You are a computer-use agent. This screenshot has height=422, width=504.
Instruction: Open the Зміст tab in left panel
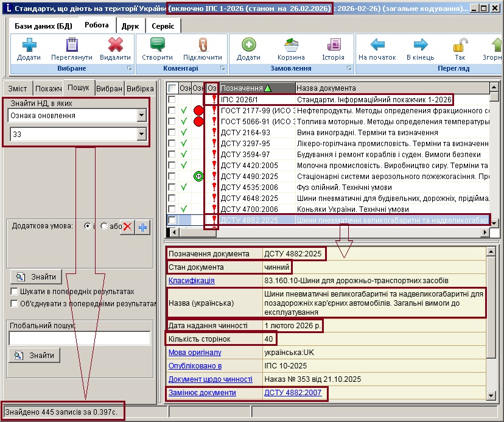(17, 88)
